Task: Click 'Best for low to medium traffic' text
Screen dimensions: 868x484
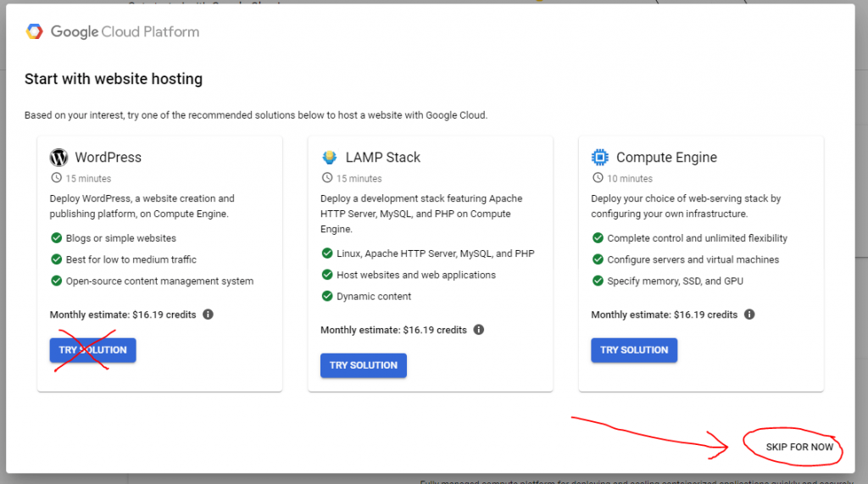Action: tap(131, 259)
